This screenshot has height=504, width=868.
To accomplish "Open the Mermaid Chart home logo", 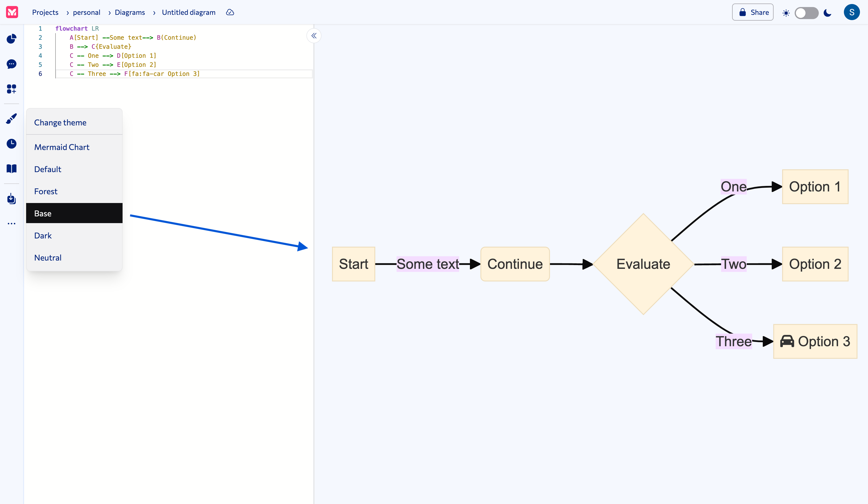I will pyautogui.click(x=11, y=12).
